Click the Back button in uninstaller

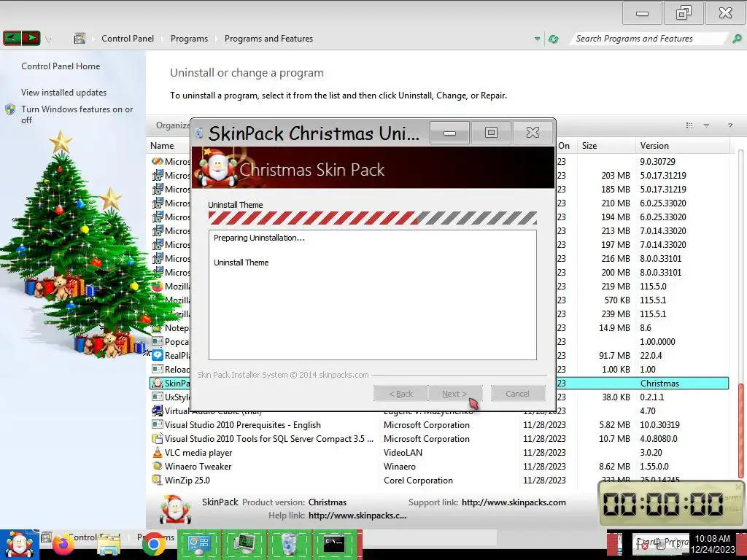pyautogui.click(x=400, y=394)
